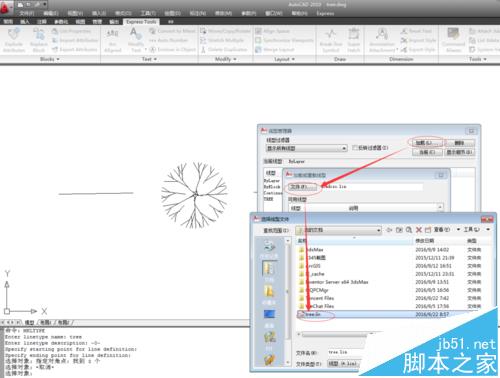Click the search web icon in file dialog
500x378 pixels.
click(x=409, y=230)
